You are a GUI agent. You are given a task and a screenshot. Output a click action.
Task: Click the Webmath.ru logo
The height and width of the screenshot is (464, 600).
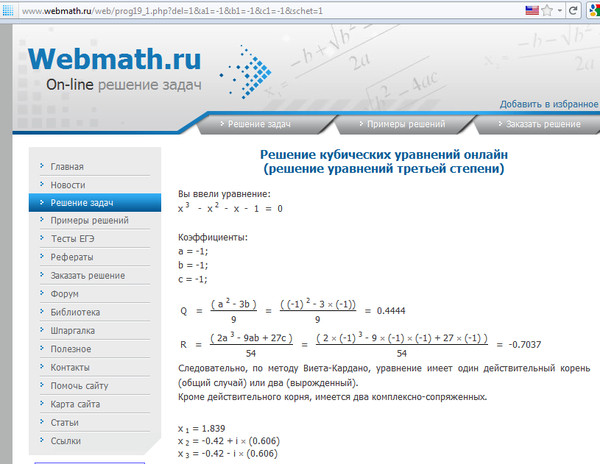[x=114, y=59]
